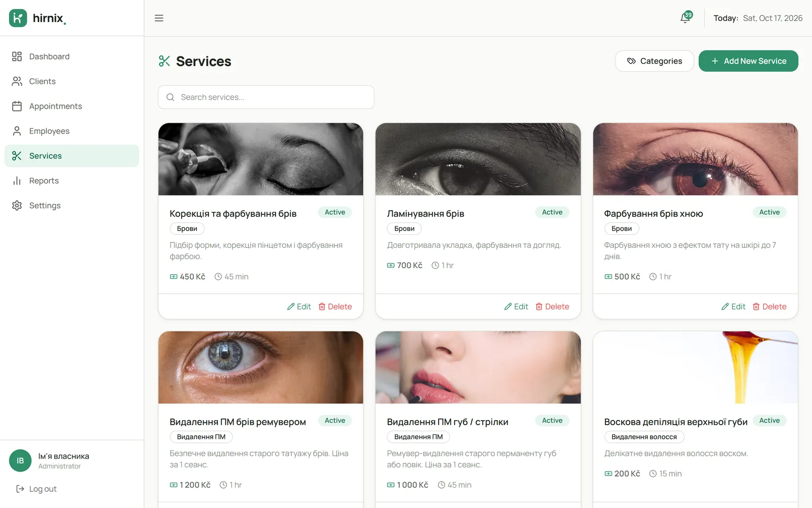Click the Services page heading scissors icon
Screen dimensions: 812x508
pos(164,61)
